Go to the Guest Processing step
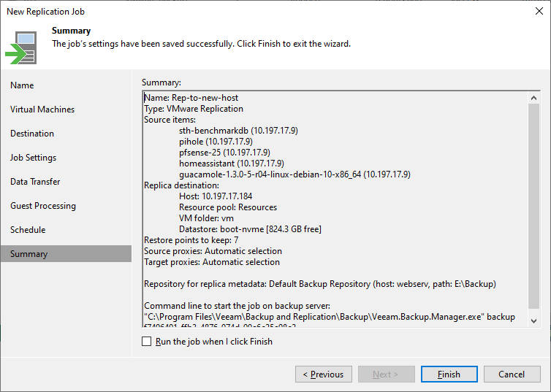This screenshot has width=551, height=392. coord(43,206)
